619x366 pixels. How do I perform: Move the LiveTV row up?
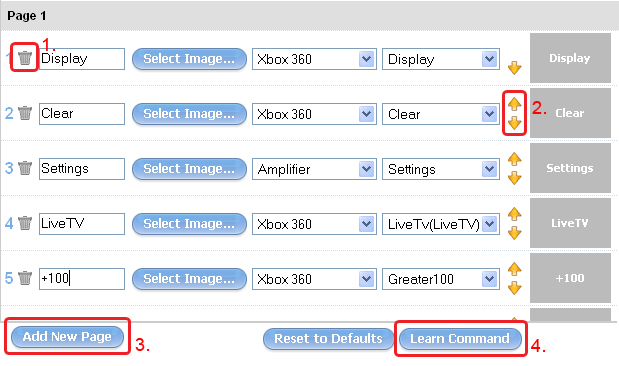(x=514, y=214)
